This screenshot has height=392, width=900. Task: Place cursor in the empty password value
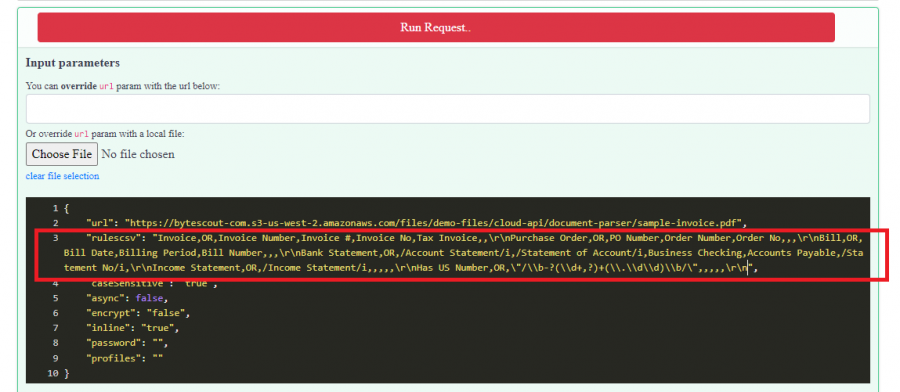[157, 343]
